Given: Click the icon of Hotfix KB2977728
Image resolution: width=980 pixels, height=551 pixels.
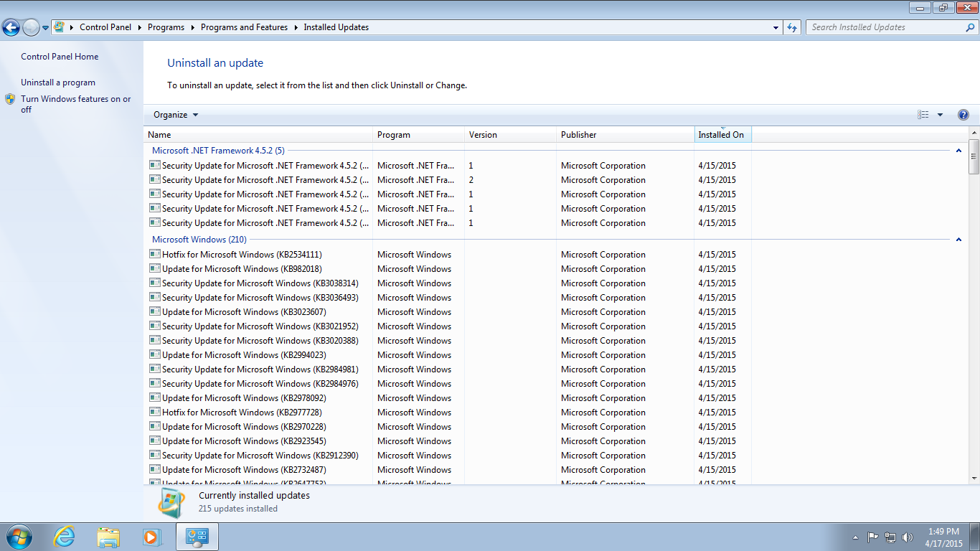Looking at the screenshot, I should click(x=155, y=412).
